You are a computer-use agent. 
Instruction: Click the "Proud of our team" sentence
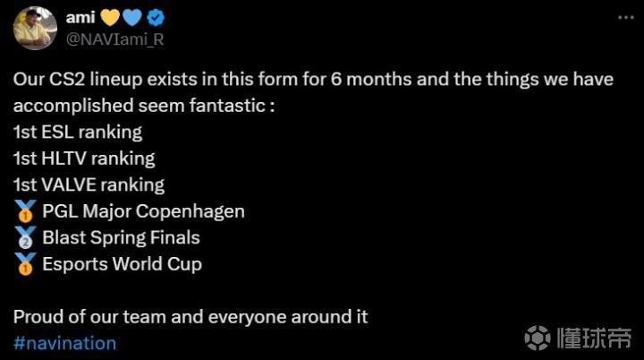(x=191, y=316)
